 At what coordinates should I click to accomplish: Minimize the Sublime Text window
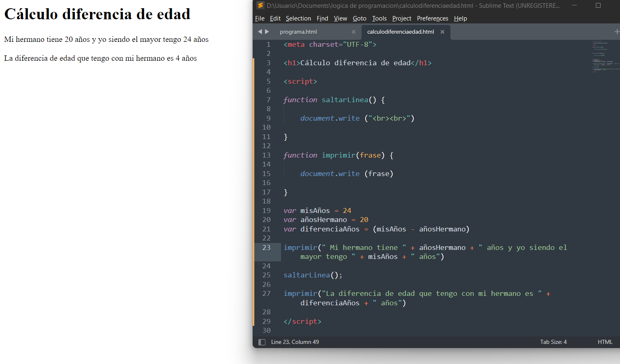click(x=574, y=5)
